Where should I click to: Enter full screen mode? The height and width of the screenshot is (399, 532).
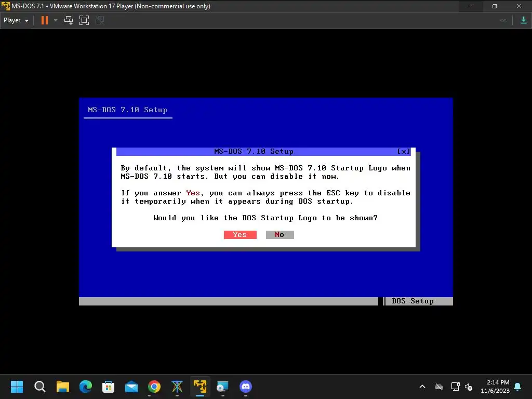[84, 20]
